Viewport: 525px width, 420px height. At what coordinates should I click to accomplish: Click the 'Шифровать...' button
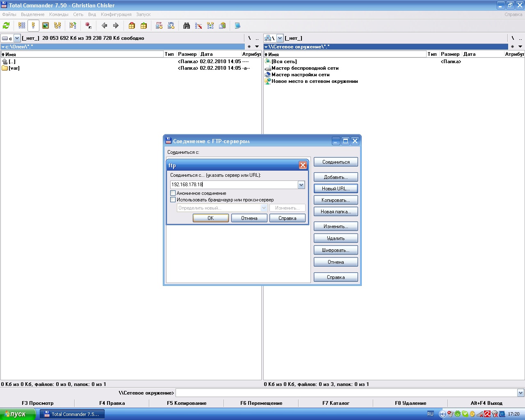pos(336,250)
